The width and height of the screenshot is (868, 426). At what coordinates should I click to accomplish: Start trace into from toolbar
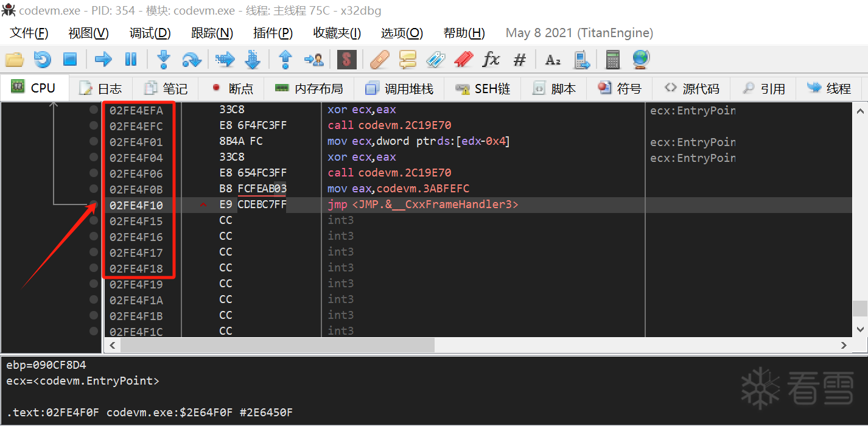pos(225,59)
